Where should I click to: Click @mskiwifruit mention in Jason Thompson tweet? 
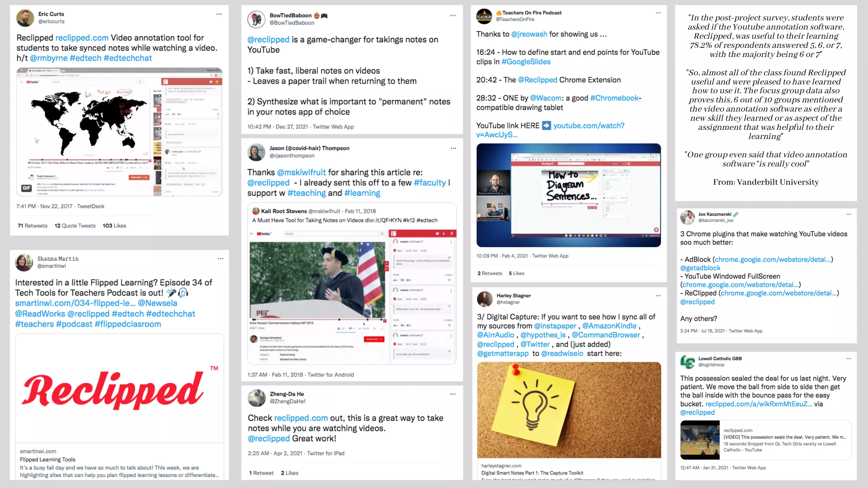301,172
